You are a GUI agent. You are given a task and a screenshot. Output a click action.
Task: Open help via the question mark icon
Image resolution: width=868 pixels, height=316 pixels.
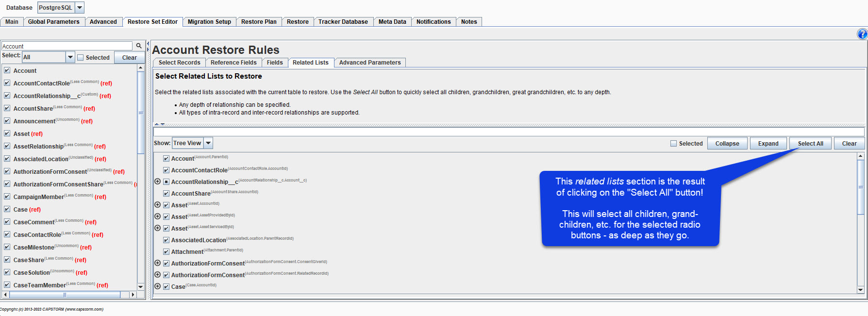click(x=862, y=34)
